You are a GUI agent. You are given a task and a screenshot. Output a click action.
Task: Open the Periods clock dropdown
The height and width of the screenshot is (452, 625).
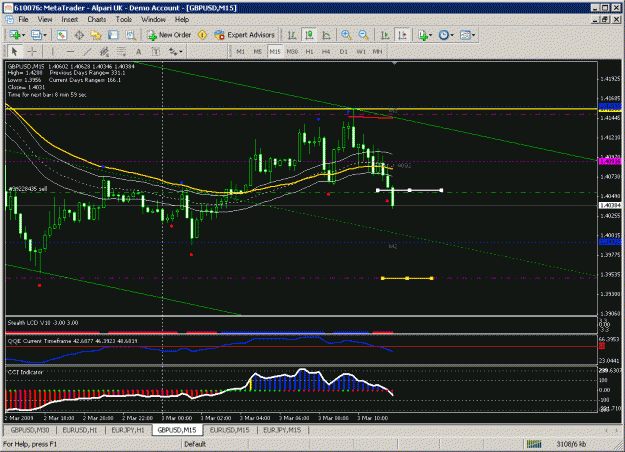pos(446,35)
